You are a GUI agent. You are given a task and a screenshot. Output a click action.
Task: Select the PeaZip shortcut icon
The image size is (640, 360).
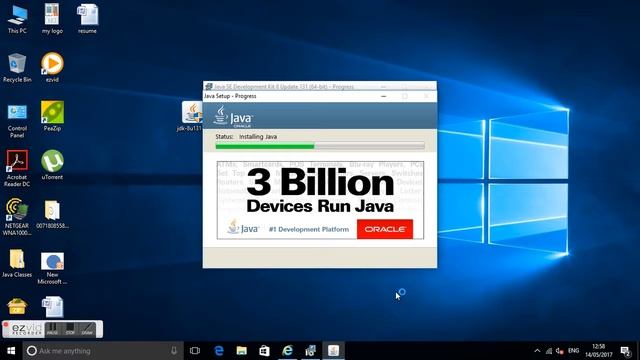point(52,116)
